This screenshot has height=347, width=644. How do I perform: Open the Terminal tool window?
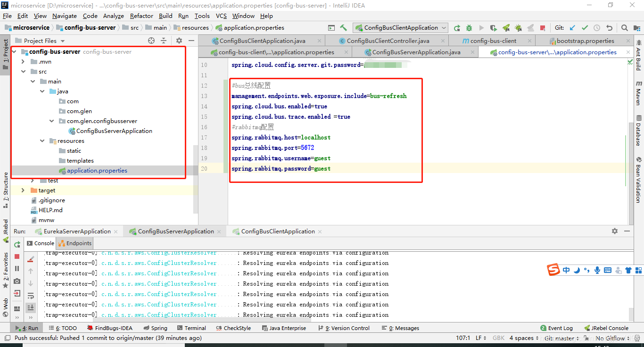point(191,328)
